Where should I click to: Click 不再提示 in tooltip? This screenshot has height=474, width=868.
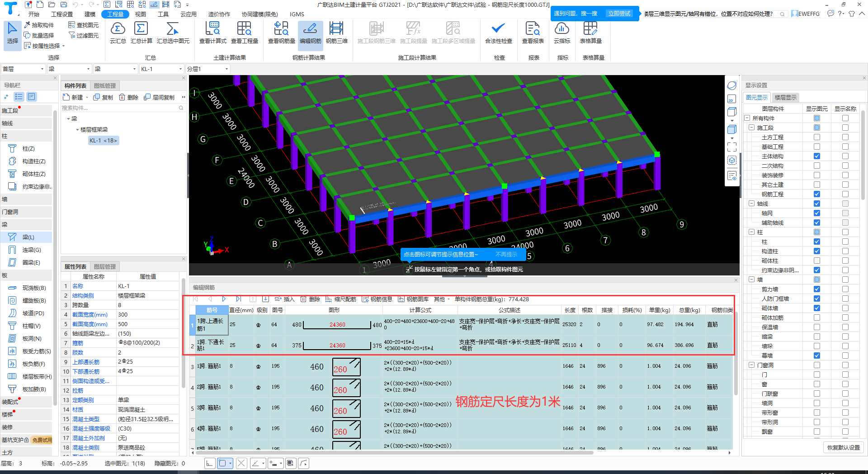click(506, 254)
